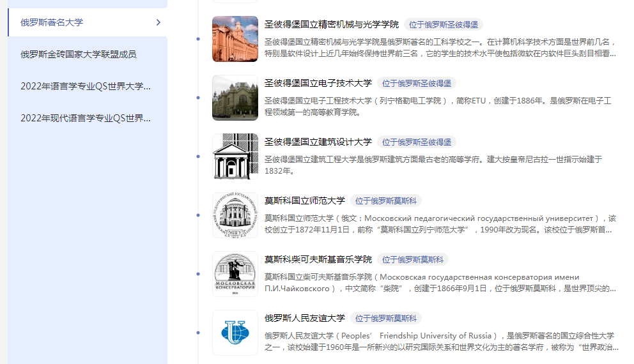This screenshot has width=634, height=364.
Task: Click the 莫斯科柴可夫斯基音乐学院 conservatory logo
Action: coord(235,274)
